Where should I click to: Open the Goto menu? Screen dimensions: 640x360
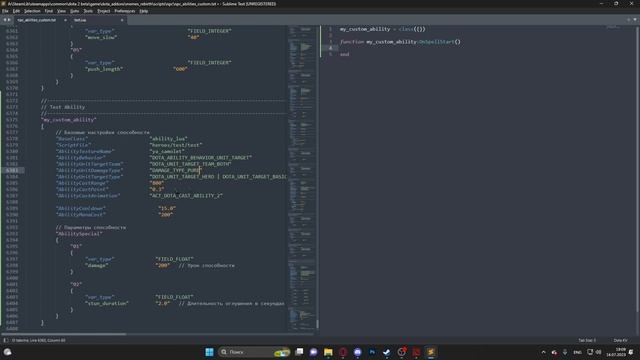(75, 11)
